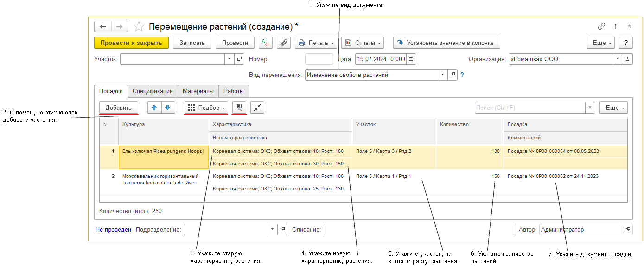The image size is (644, 266).
Task: Open Организация record with the open button
Action: point(628,59)
